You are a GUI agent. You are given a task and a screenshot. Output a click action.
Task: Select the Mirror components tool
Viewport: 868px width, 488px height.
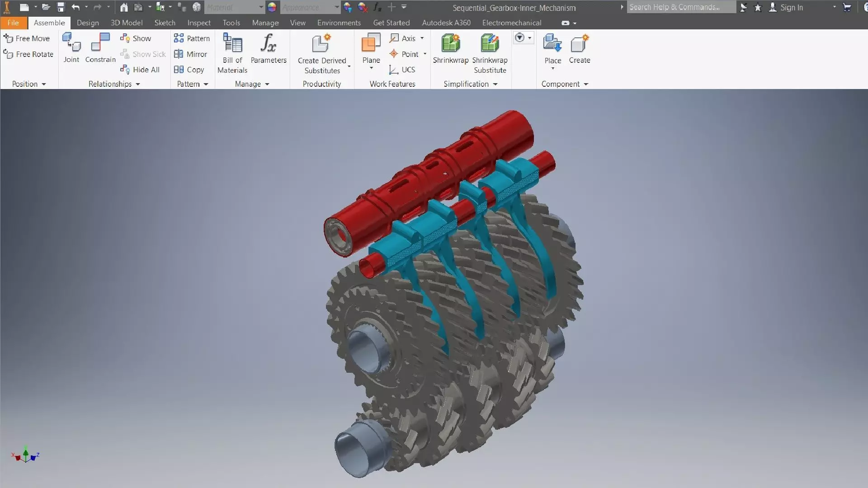pyautogui.click(x=190, y=54)
